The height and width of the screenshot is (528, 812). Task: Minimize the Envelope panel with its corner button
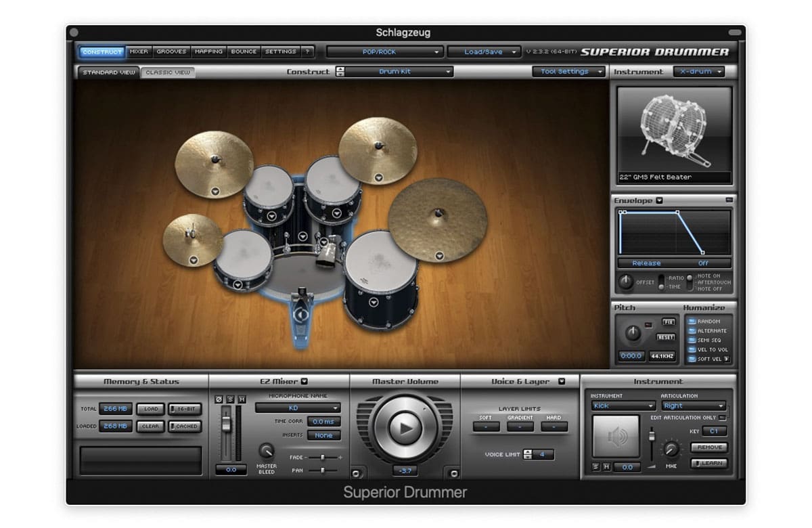coord(729,200)
